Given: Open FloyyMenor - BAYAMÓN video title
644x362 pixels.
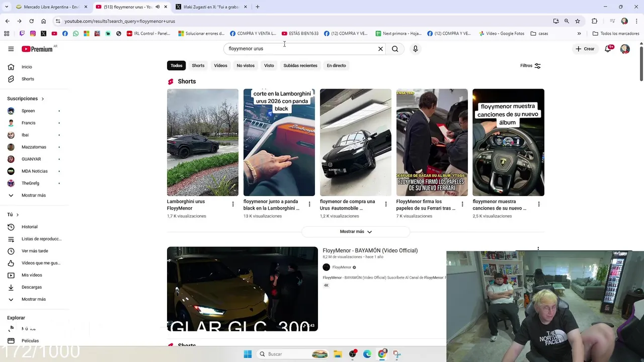Looking at the screenshot, I should click(370, 250).
